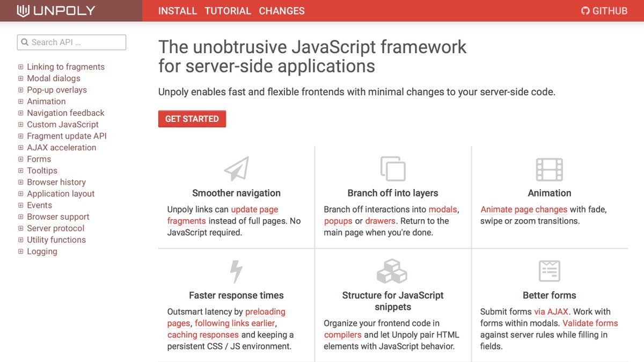The image size is (644, 362).
Task: Click the lightning bolt icon
Action: [236, 271]
